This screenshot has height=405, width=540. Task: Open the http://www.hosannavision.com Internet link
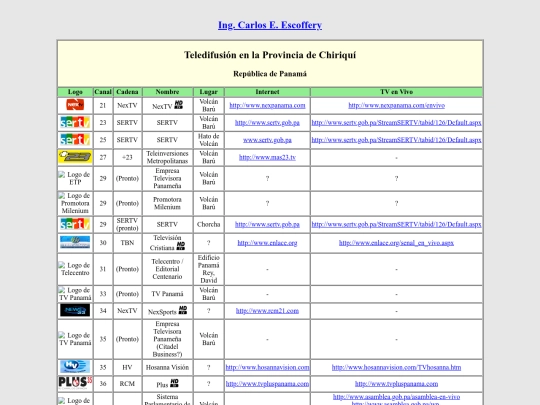point(267,367)
